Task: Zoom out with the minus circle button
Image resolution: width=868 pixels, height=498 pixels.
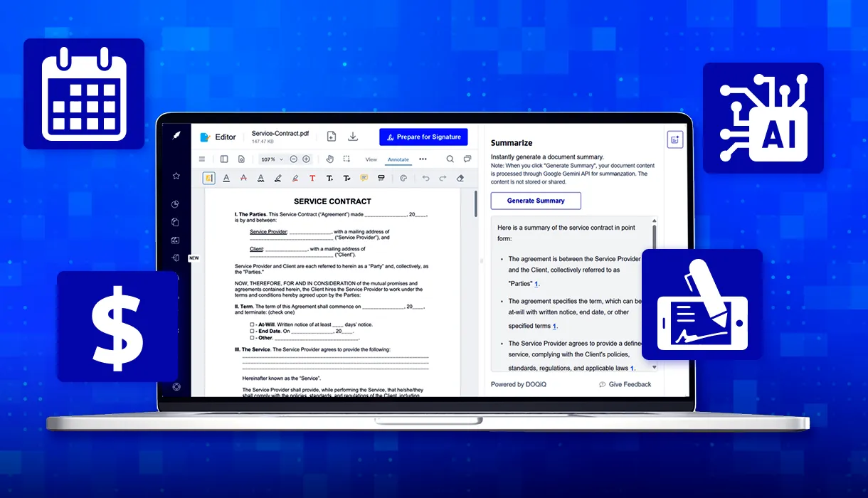Action: click(294, 159)
